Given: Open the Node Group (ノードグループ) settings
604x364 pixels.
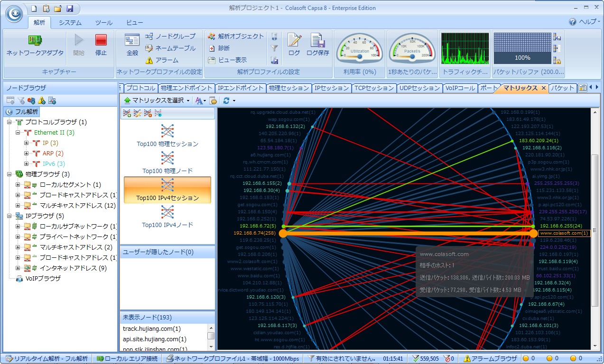Looking at the screenshot, I should [x=170, y=36].
